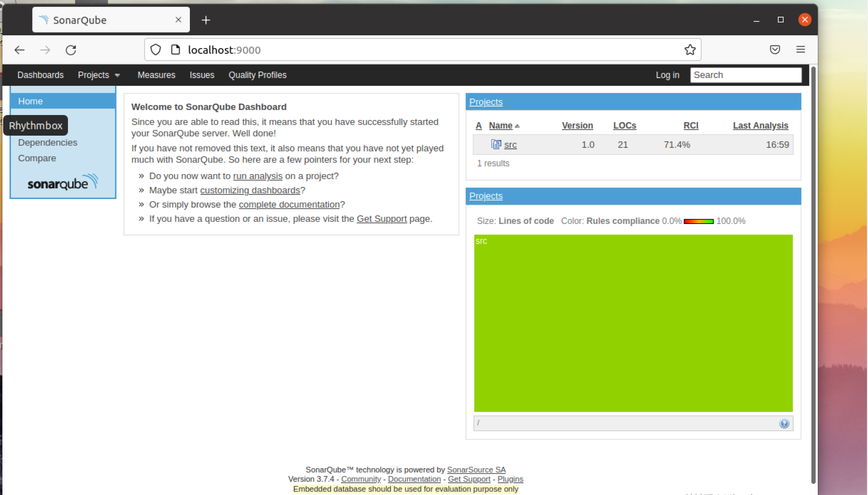The image size is (868, 495).
Task: Open the complete documentation link
Action: 289,205
